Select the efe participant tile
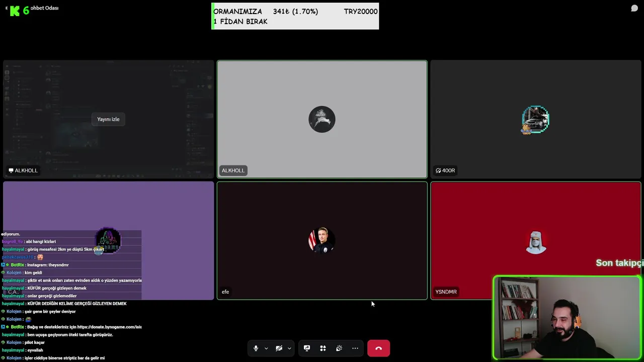 click(x=322, y=240)
